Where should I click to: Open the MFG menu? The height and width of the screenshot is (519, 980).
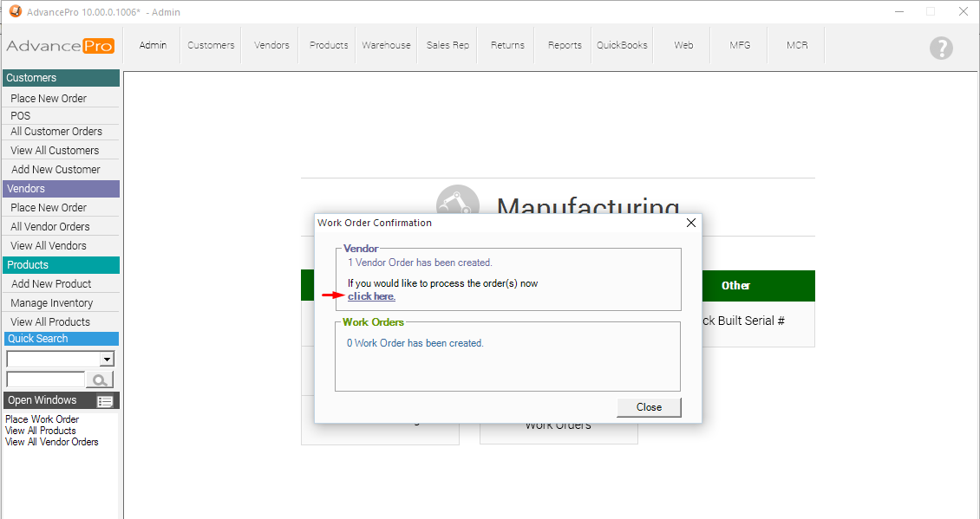click(x=739, y=45)
